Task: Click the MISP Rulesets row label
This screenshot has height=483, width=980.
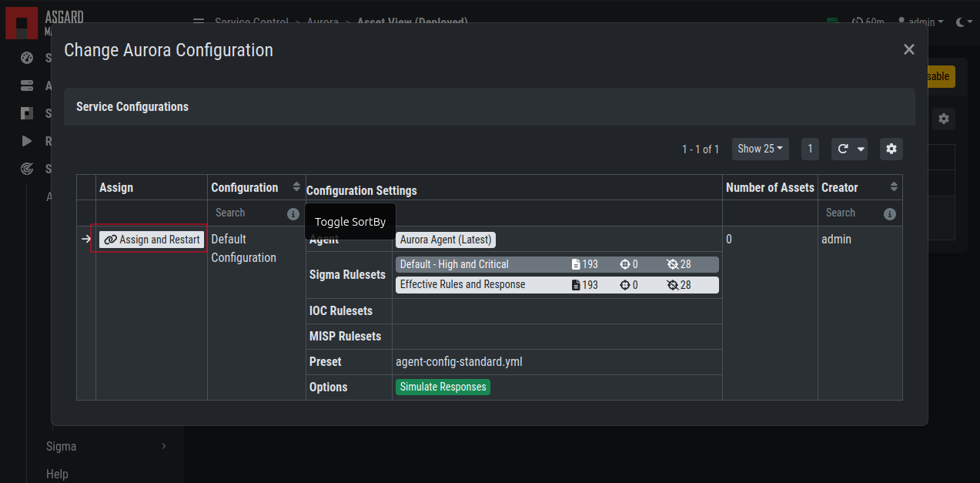Action: pyautogui.click(x=345, y=336)
